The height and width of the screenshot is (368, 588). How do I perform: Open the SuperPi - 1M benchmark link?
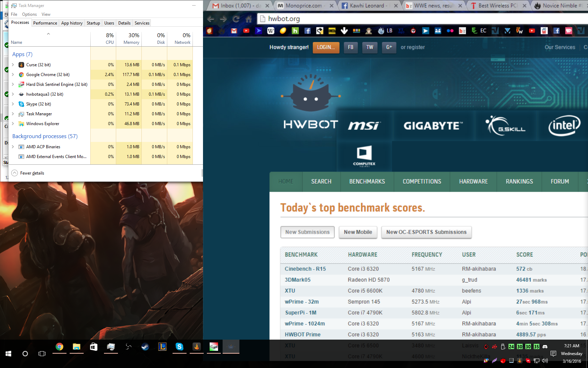point(301,313)
